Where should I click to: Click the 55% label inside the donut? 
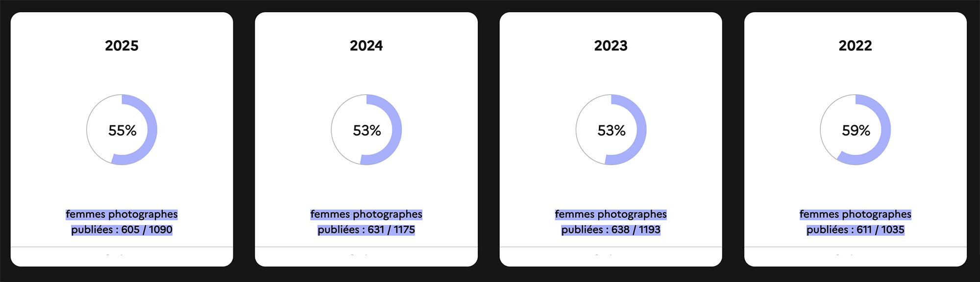(x=122, y=130)
